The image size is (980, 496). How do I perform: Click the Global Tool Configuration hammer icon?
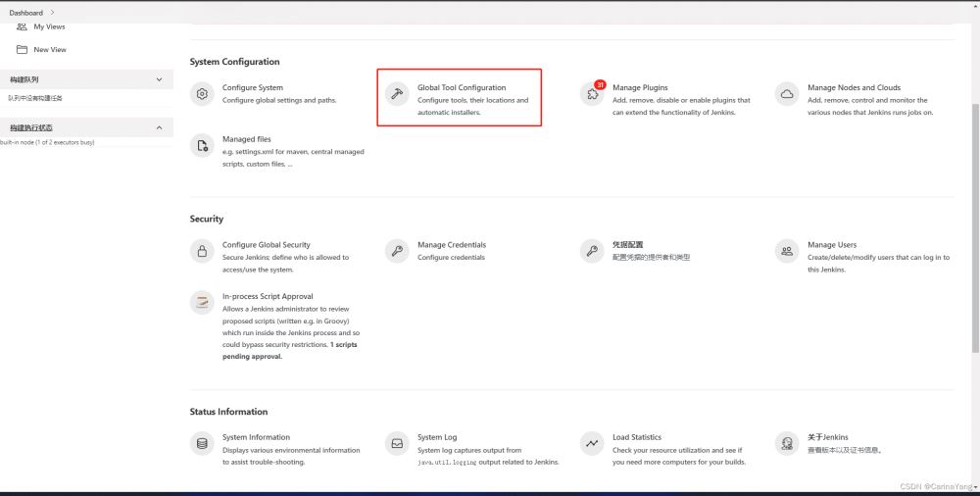coord(397,94)
